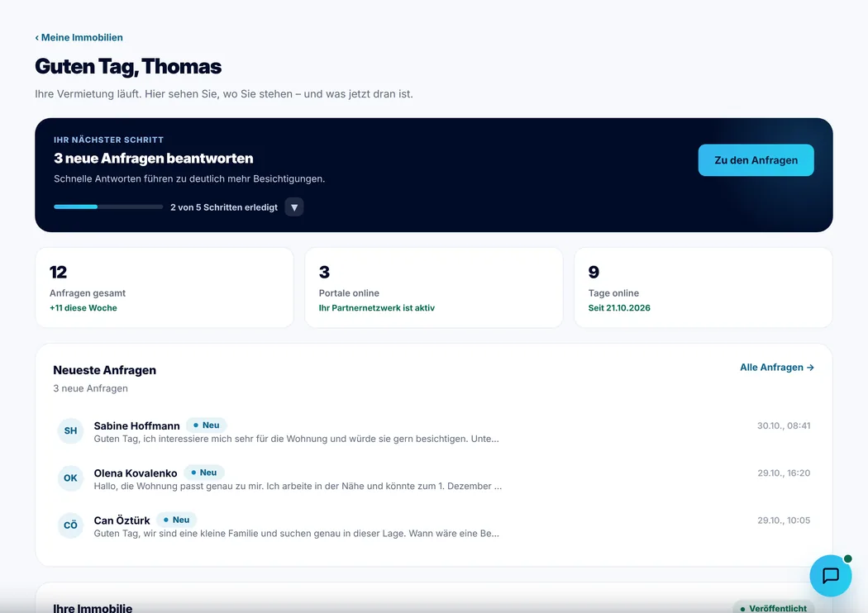Click the Neu badge next to Can Öztürk
This screenshot has width=868, height=613.
[176, 520]
